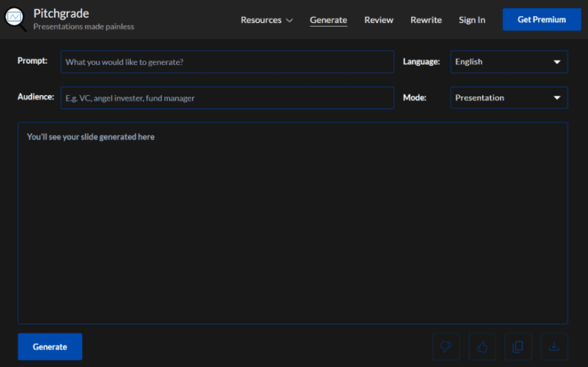Image resolution: width=588 pixels, height=367 pixels.
Task: Click the Pitchgrade brand name text
Action: click(60, 14)
